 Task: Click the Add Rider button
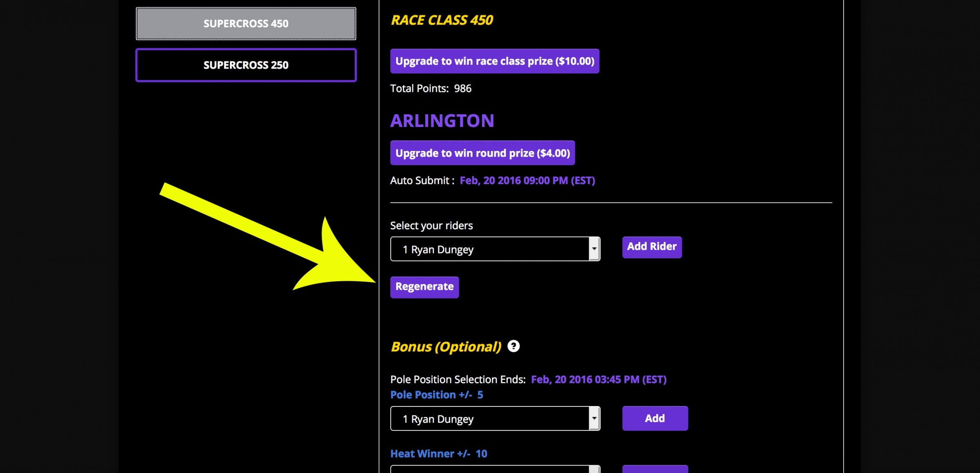pyautogui.click(x=652, y=247)
